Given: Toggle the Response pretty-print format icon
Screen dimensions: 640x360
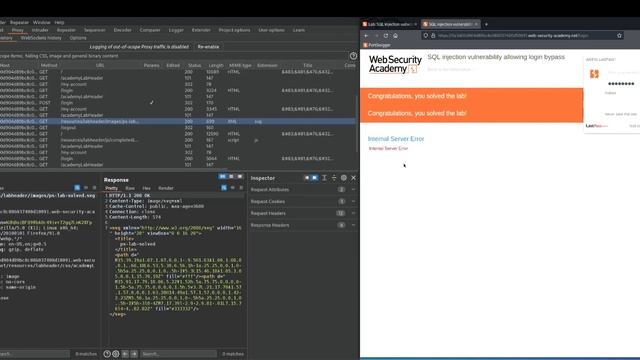Looking at the screenshot, I should coord(224,188).
